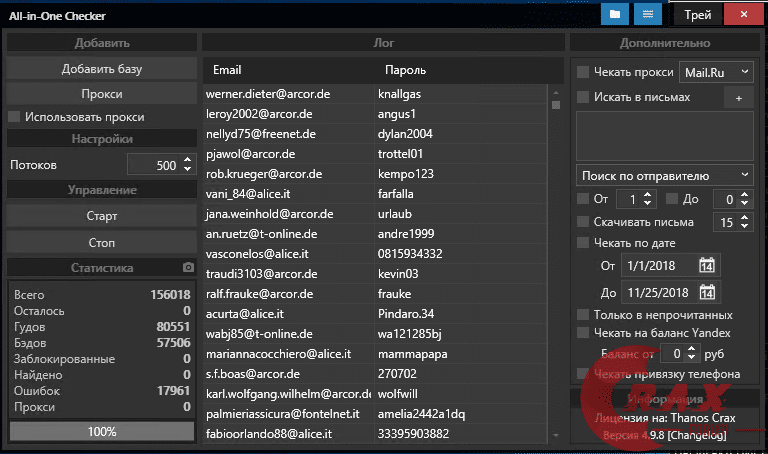Select row pjawol@arcor.de

click(375, 154)
